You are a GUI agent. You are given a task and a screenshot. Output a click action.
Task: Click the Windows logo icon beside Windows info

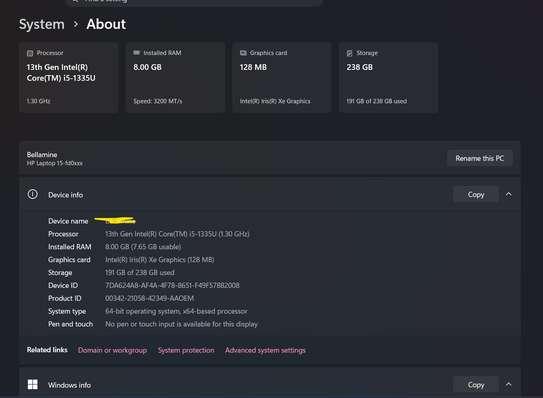click(33, 384)
